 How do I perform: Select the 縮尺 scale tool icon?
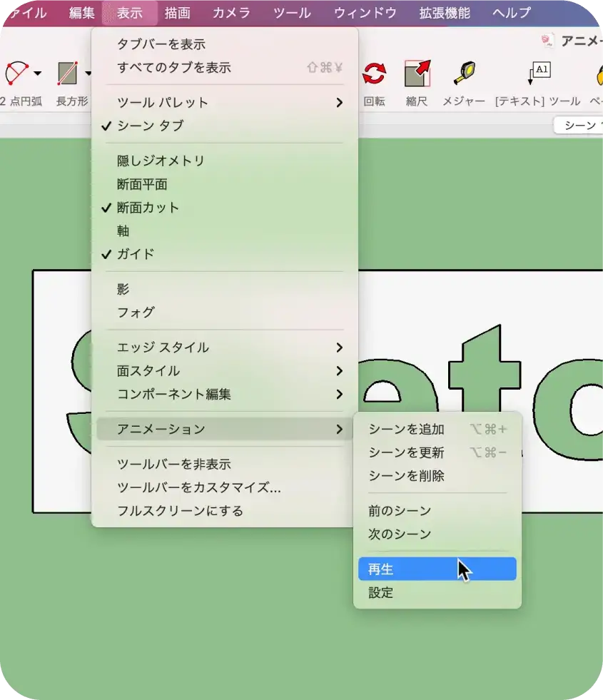pos(417,73)
